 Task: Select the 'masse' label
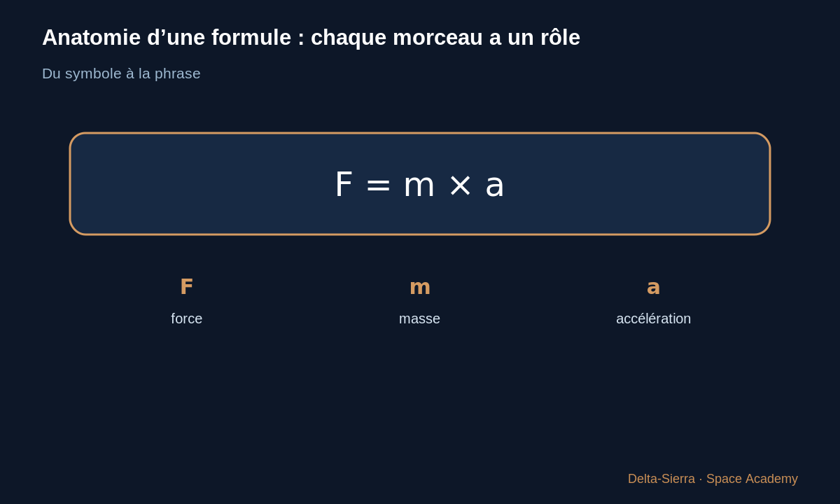click(420, 318)
